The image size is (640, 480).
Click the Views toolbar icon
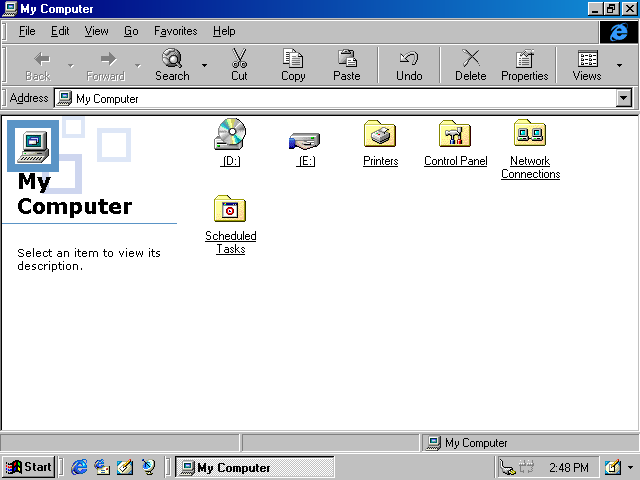pos(587,59)
